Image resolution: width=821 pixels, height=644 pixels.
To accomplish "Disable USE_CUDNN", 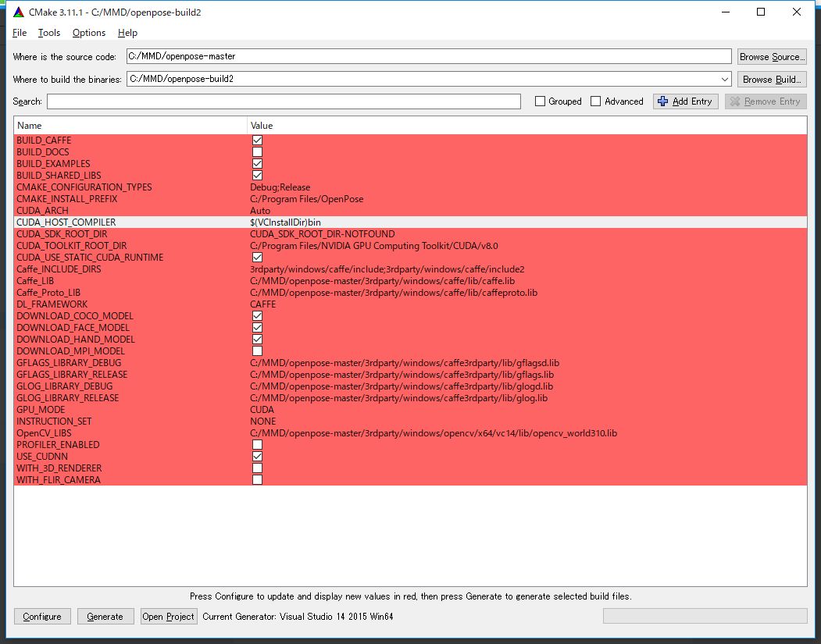I will coord(257,456).
